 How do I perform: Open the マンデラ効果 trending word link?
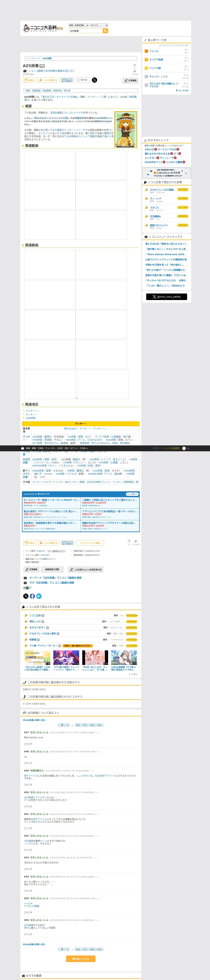pos(156,60)
